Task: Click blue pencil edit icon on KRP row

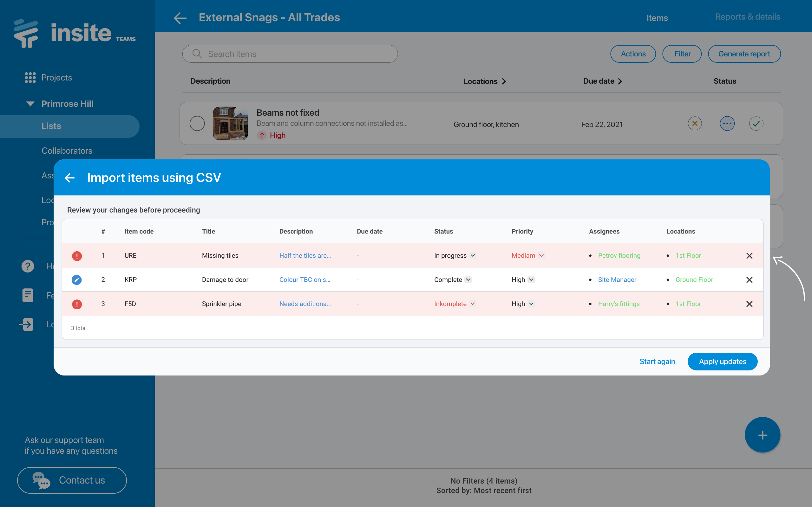Action: click(77, 280)
